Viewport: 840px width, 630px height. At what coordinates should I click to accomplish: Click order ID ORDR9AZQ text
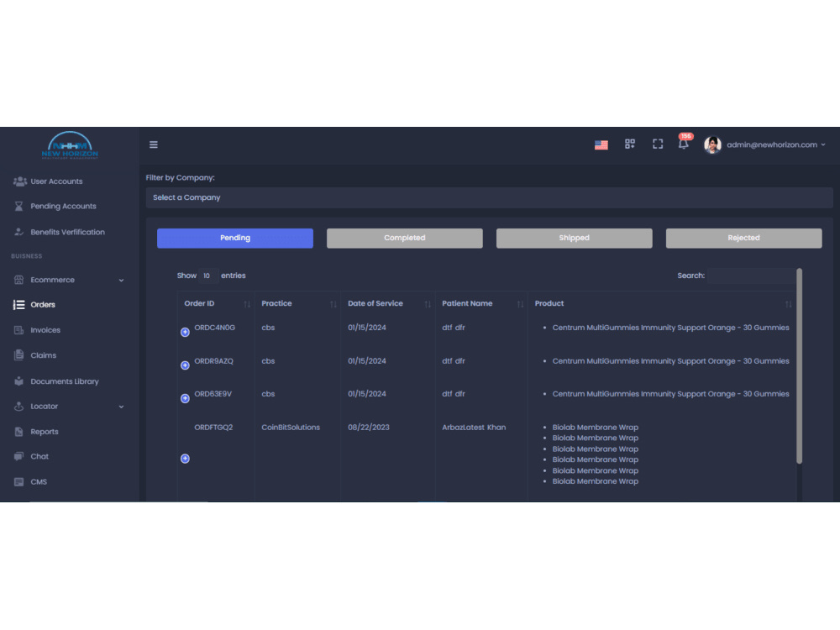coord(213,360)
